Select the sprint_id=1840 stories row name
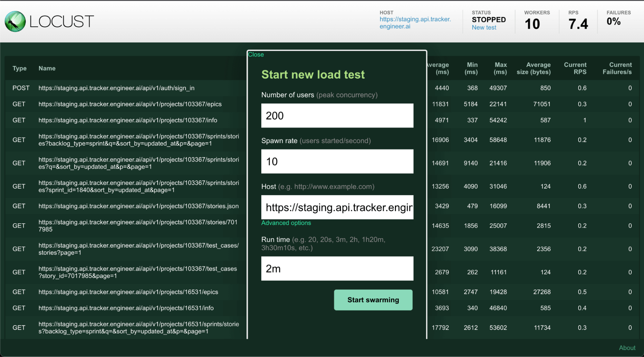The image size is (644, 357). pyautogui.click(x=139, y=186)
